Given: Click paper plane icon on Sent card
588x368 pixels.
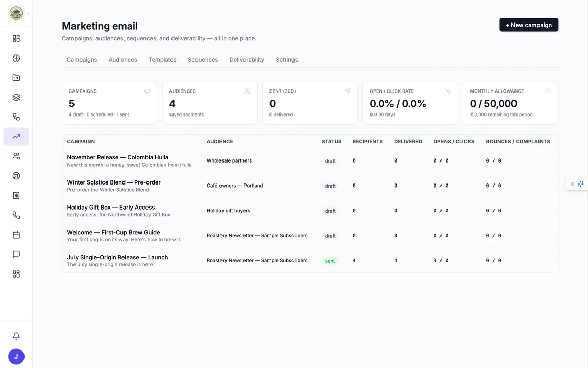Looking at the screenshot, I should [x=348, y=91].
